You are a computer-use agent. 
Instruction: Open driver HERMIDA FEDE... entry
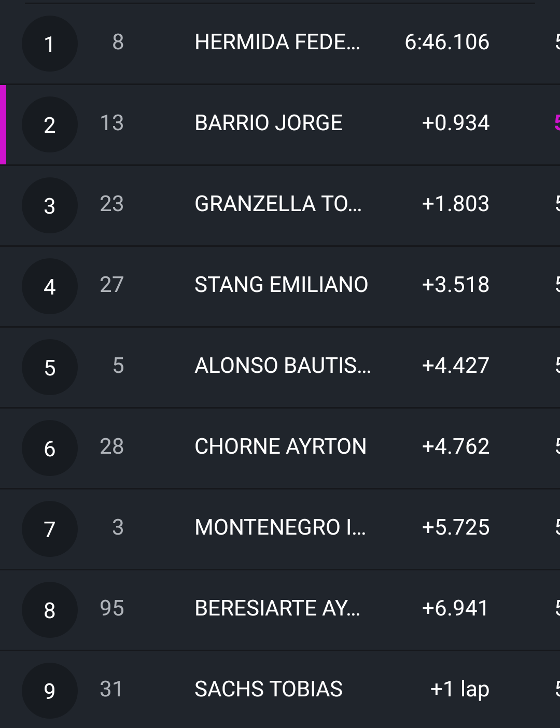pos(277,42)
